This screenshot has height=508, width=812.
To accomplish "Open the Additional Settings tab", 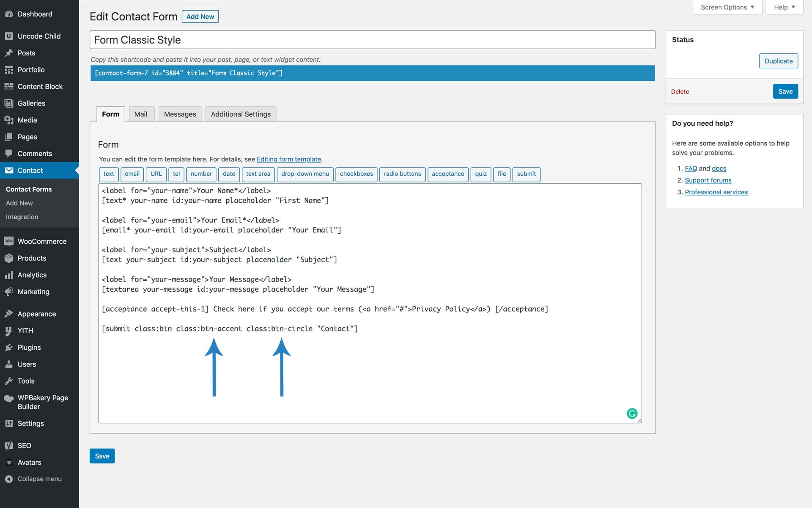I will (241, 114).
